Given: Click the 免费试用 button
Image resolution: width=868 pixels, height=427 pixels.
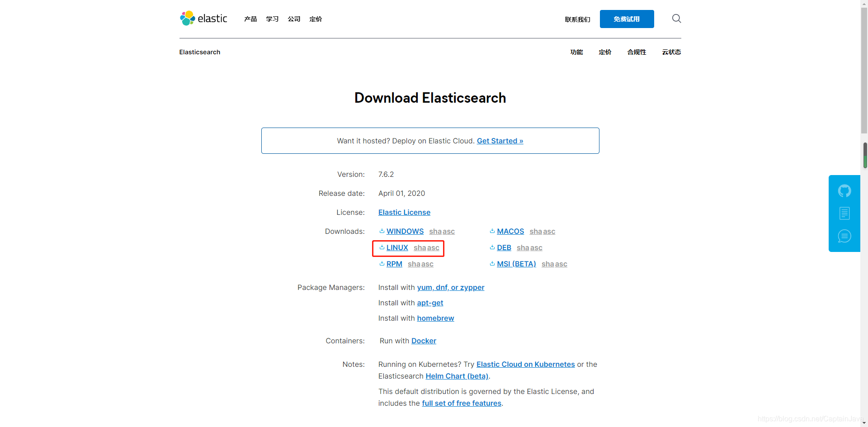Looking at the screenshot, I should (x=627, y=19).
